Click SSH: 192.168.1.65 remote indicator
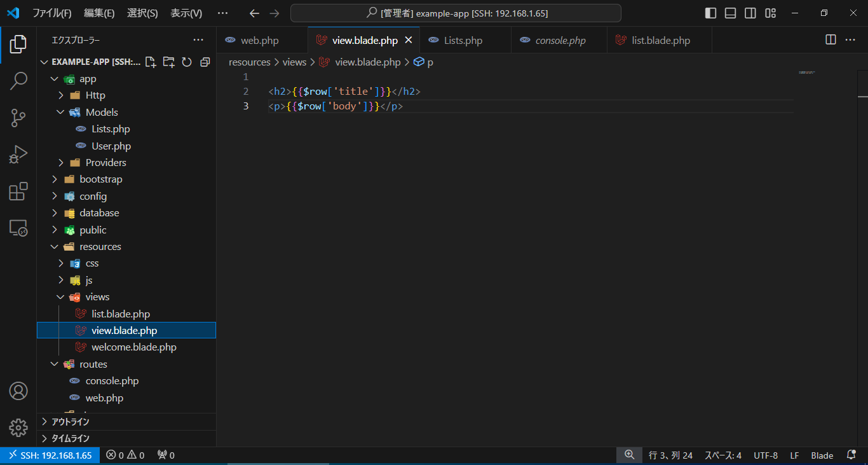The width and height of the screenshot is (868, 465). 50,455
